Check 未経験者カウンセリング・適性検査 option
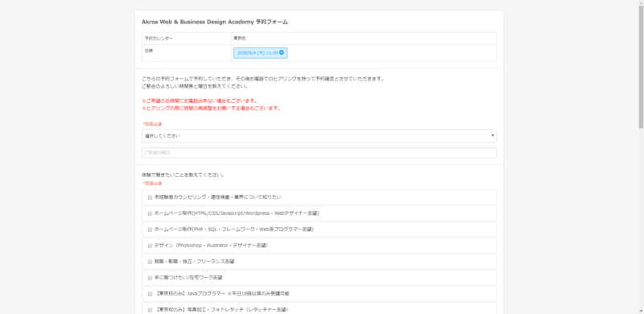 (150, 197)
